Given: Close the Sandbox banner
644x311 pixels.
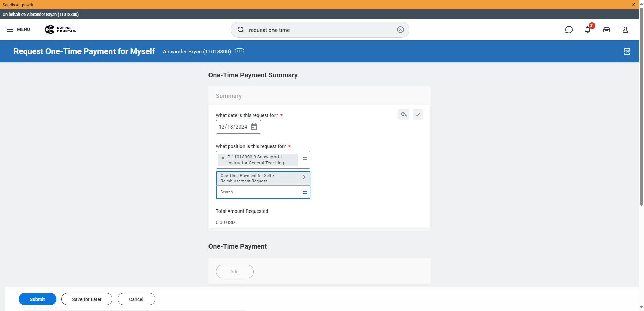Looking at the screenshot, I should pos(634,4).
